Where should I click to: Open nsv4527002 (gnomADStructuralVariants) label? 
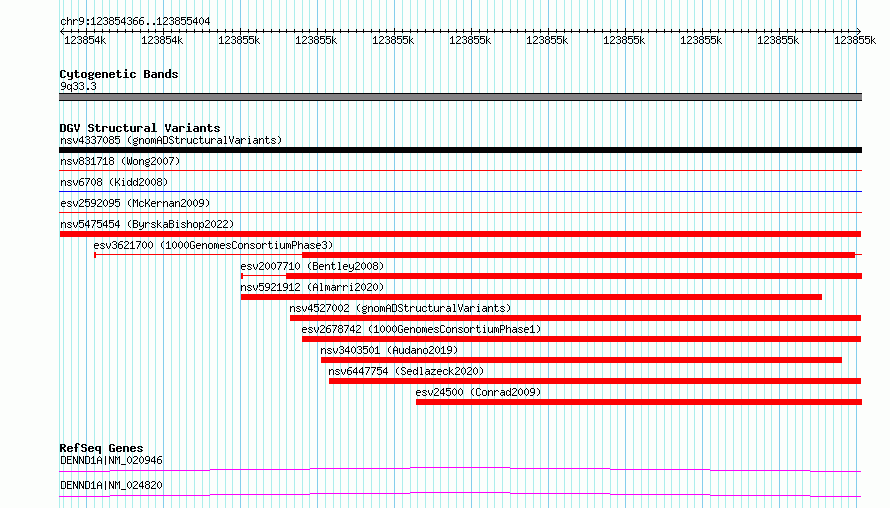click(x=400, y=308)
